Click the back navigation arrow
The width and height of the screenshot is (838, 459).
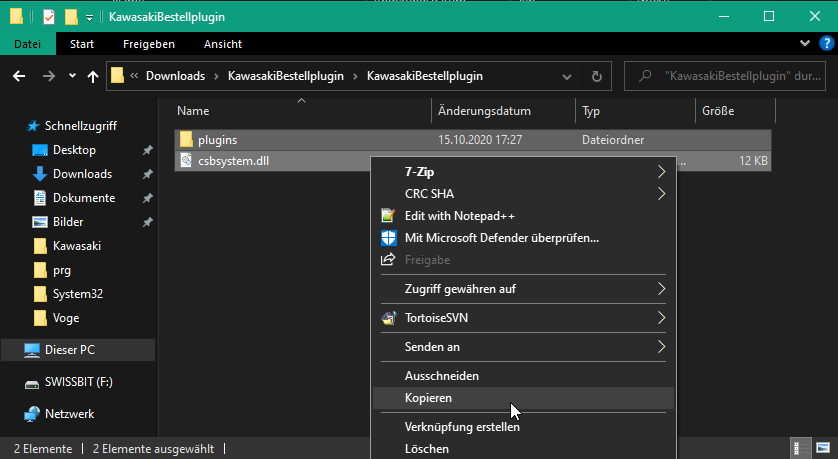[x=19, y=76]
